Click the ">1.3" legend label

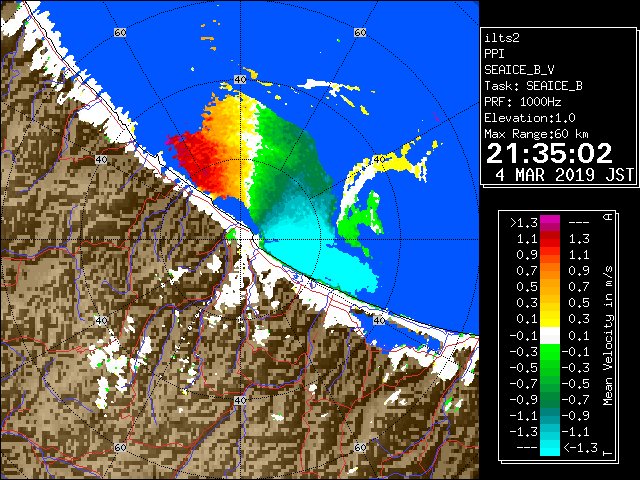pyautogui.click(x=524, y=223)
